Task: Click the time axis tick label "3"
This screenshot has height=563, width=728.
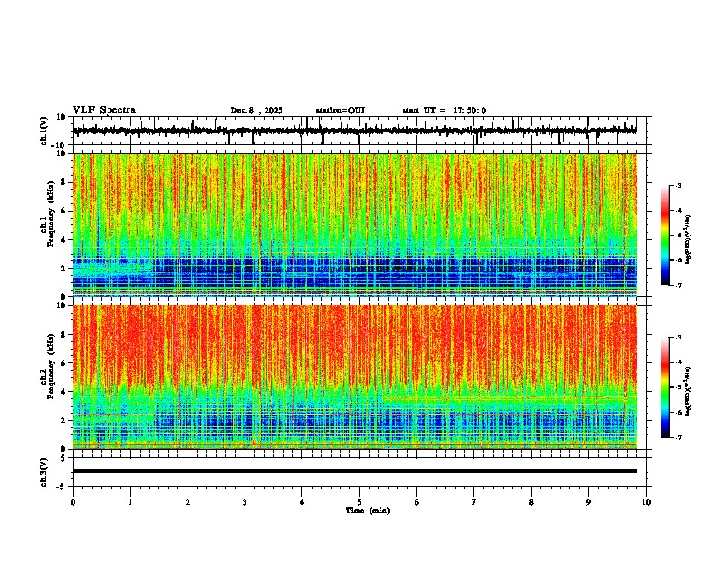Action: [x=245, y=502]
